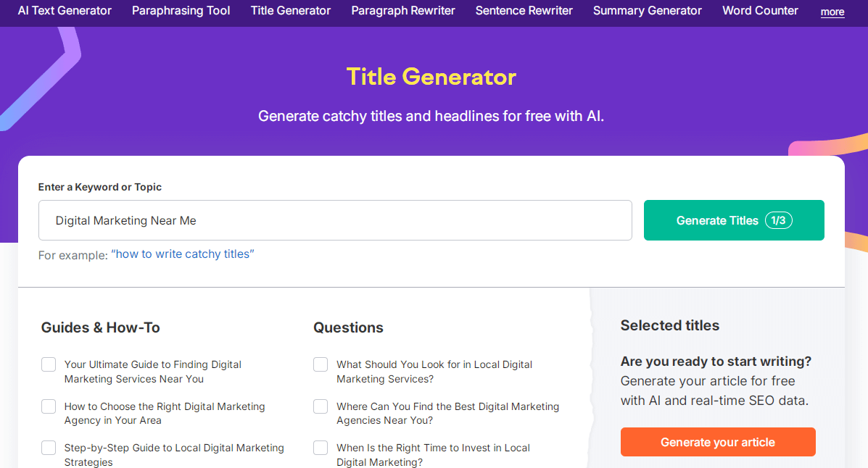Click the 1/3 usage counter badge
868x468 pixels.
(778, 220)
